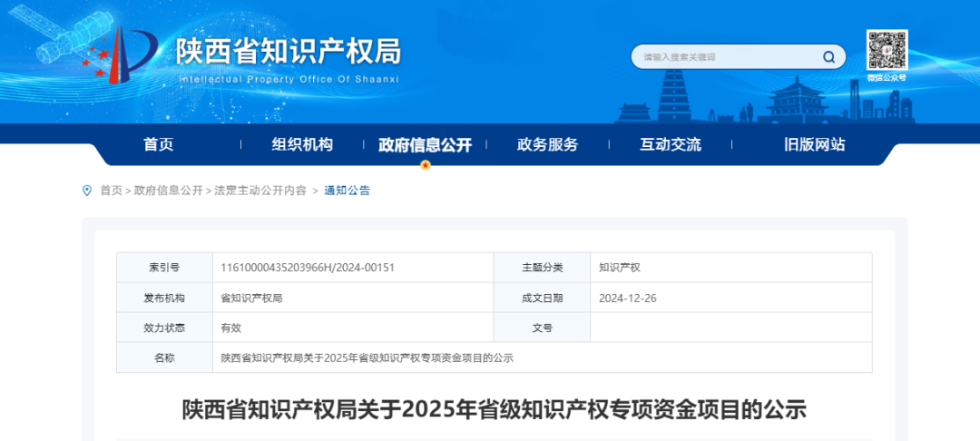Click index number 11610000435203966H/2024-00151
Viewport: 980px width, 441px height.
(x=308, y=268)
